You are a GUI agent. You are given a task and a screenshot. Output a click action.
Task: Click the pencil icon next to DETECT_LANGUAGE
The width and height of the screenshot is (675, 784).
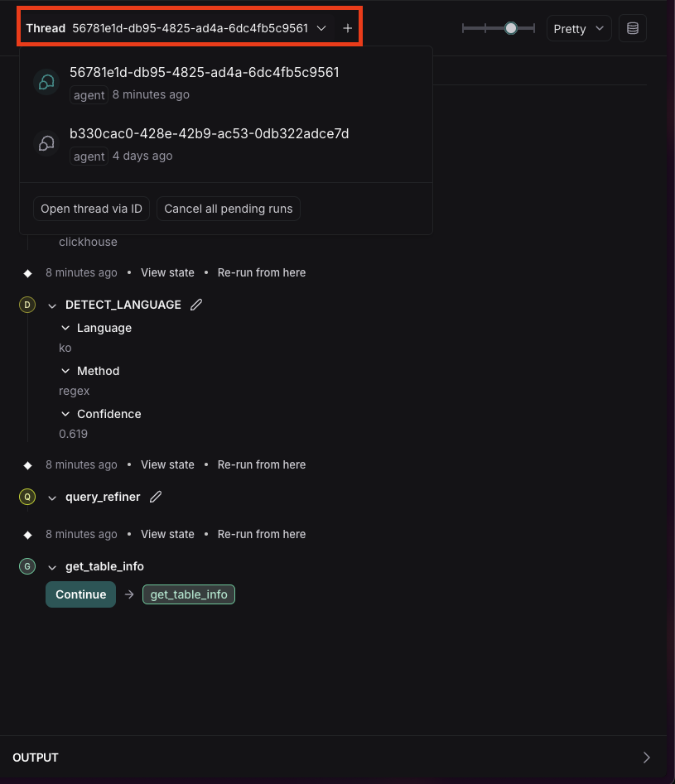(x=196, y=305)
